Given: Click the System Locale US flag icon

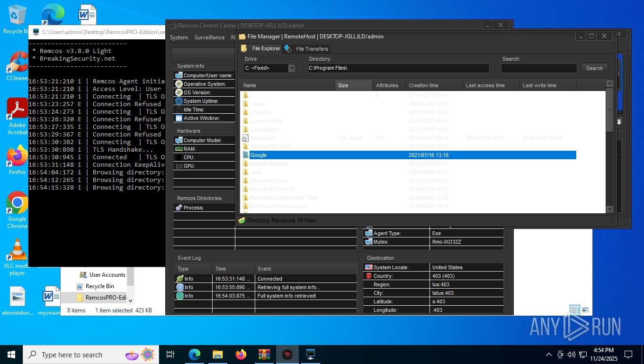Looking at the screenshot, I should pyautogui.click(x=368, y=267).
